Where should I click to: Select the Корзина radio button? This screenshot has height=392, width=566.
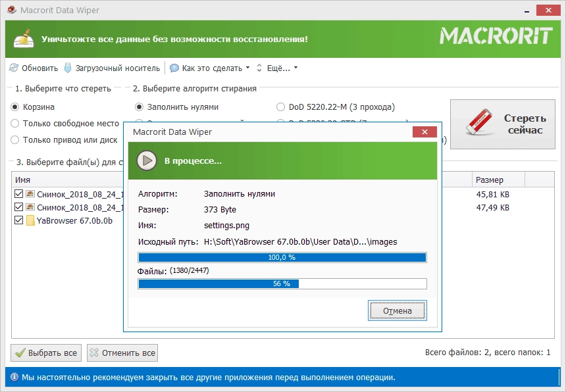click(14, 107)
